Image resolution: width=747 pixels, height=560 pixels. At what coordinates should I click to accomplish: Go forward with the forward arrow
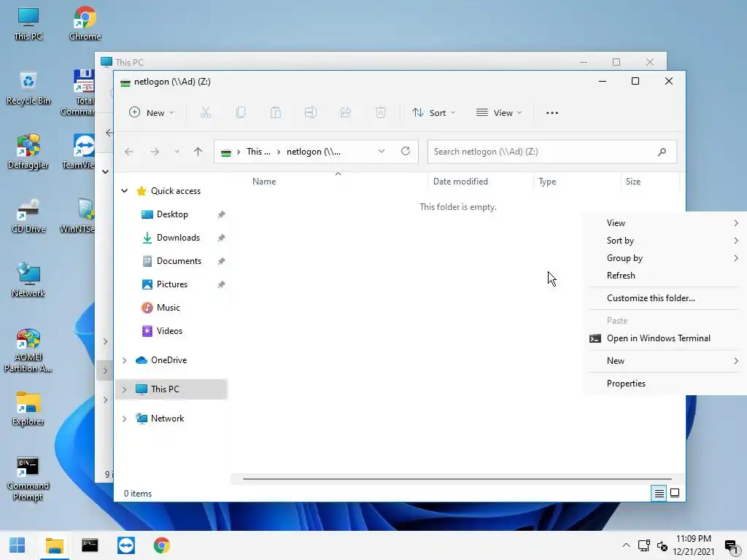155,152
